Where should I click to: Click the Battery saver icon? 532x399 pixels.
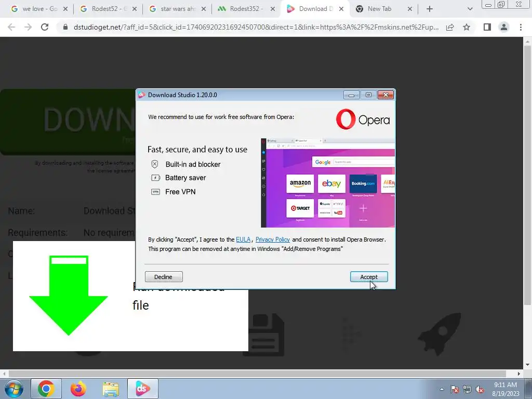tap(155, 178)
